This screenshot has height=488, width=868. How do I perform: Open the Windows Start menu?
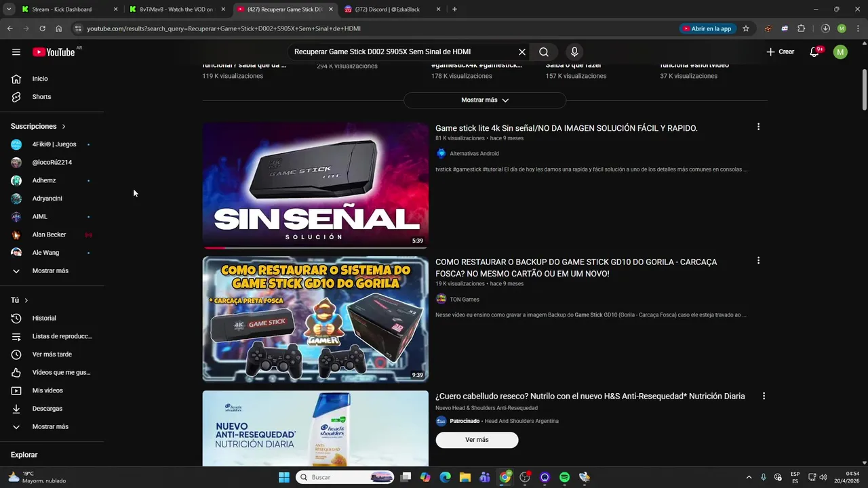(284, 477)
